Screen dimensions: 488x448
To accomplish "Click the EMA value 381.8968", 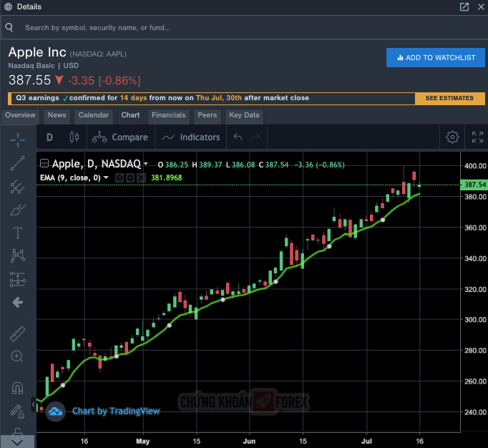I will (166, 177).
